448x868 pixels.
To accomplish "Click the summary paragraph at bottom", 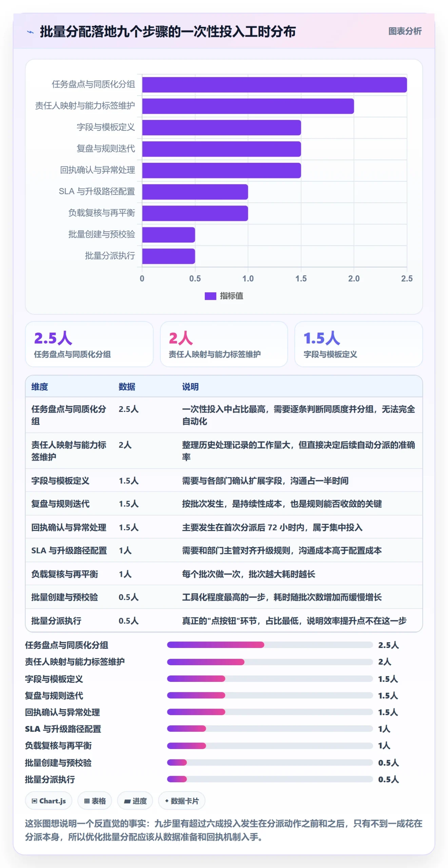I will tap(224, 830).
